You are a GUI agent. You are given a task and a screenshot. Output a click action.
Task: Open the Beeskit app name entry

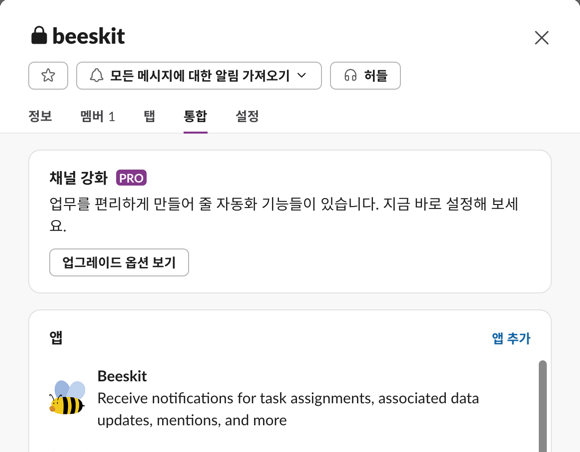coord(122,376)
